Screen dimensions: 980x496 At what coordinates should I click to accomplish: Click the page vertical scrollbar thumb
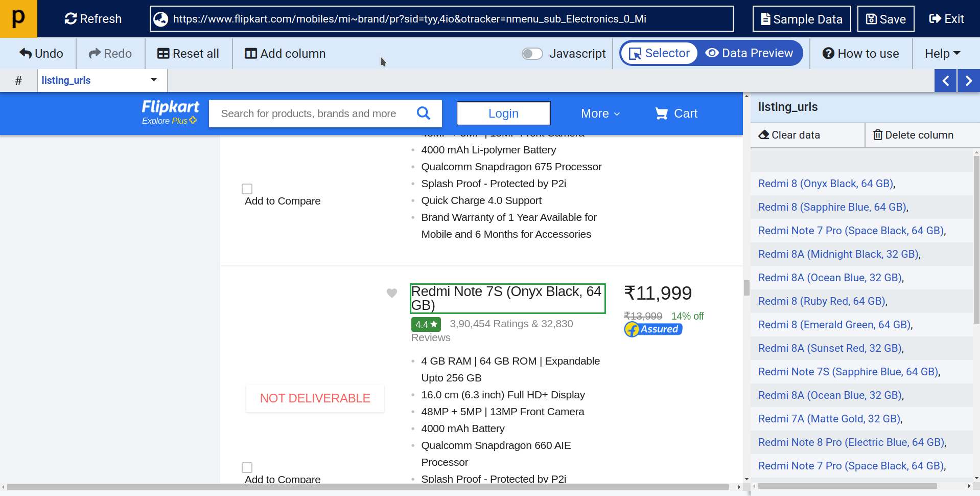[746, 288]
